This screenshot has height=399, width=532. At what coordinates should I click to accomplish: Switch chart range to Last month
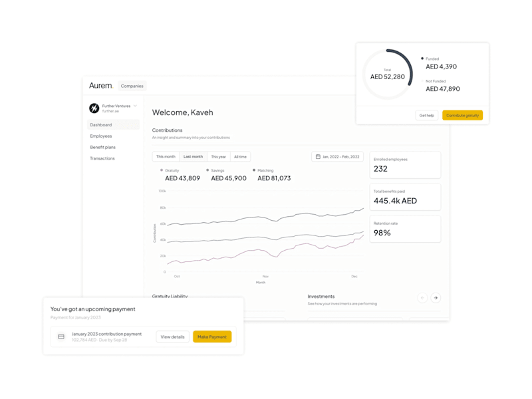[x=193, y=156]
